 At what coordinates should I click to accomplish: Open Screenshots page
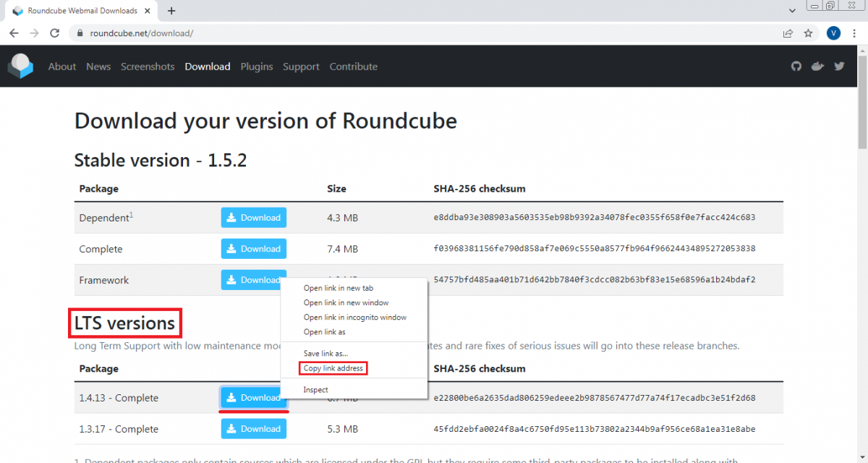tap(148, 67)
